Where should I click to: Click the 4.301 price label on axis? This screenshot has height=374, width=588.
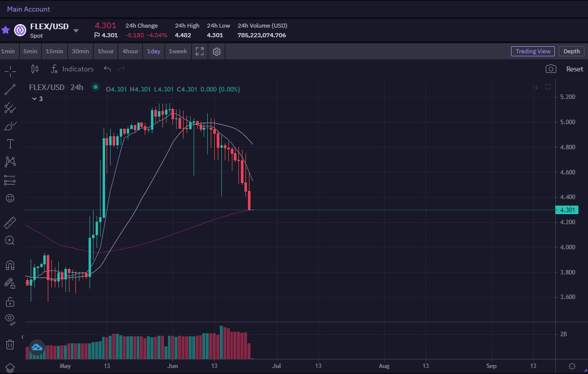(x=567, y=210)
